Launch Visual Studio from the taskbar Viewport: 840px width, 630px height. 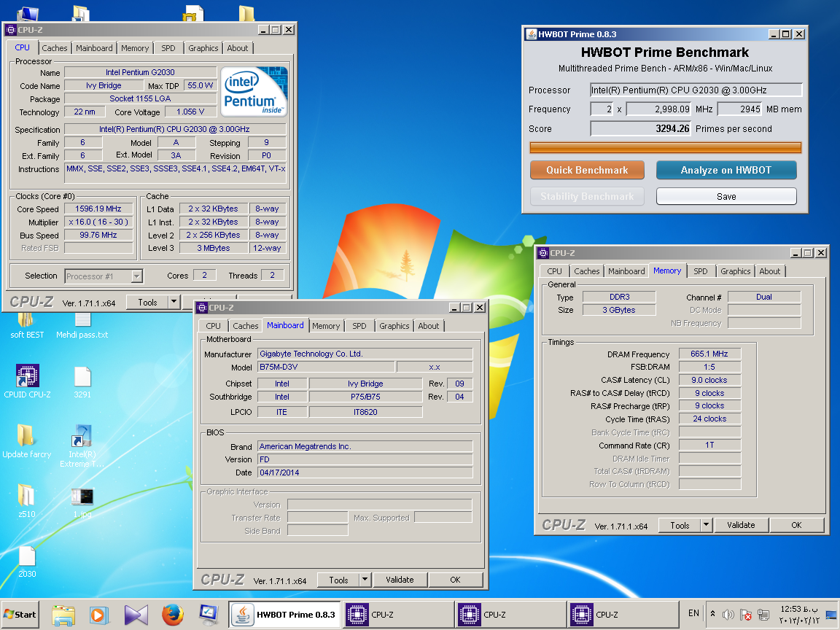click(136, 615)
